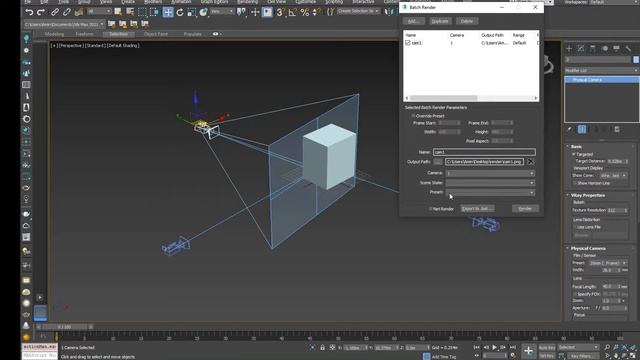Toggle the 3D Snaps icon
The width and height of the screenshot is (640, 360).
[x=280, y=12]
